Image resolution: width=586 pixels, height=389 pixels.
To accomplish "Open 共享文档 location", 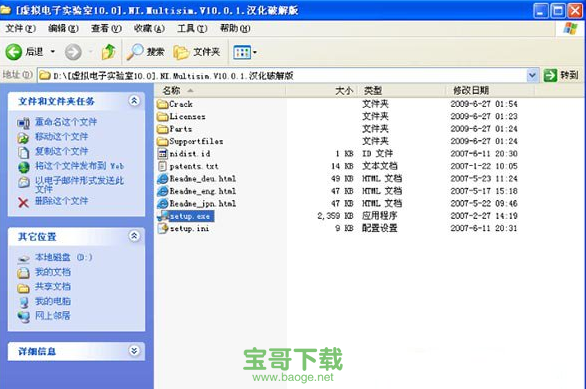I will click(53, 286).
